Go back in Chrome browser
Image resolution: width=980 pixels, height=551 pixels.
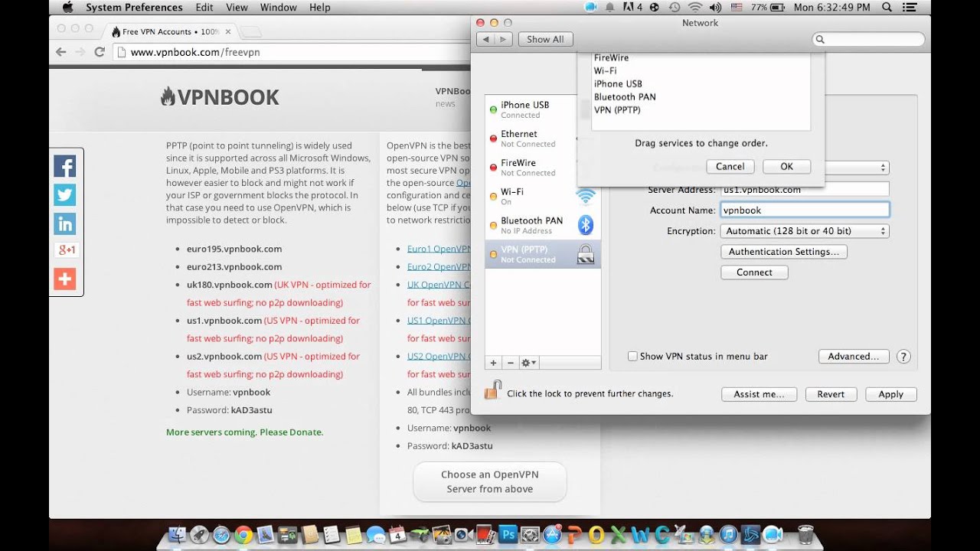point(61,52)
